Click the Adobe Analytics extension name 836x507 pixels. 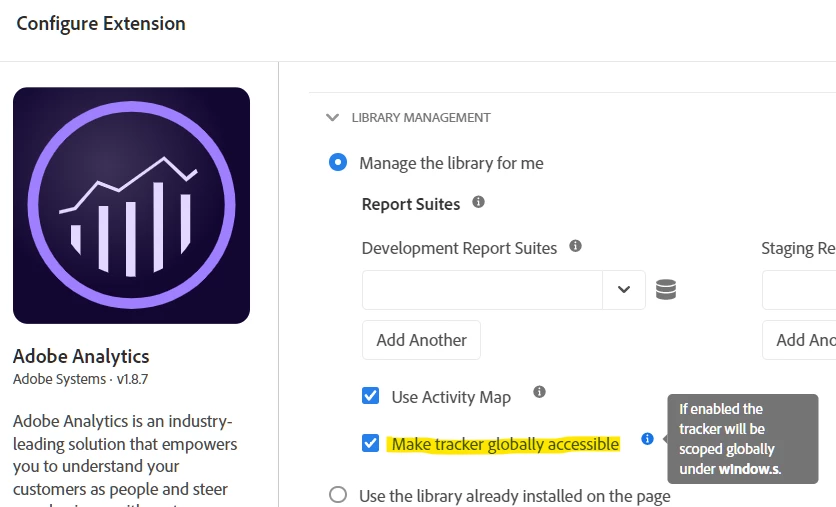pos(81,356)
